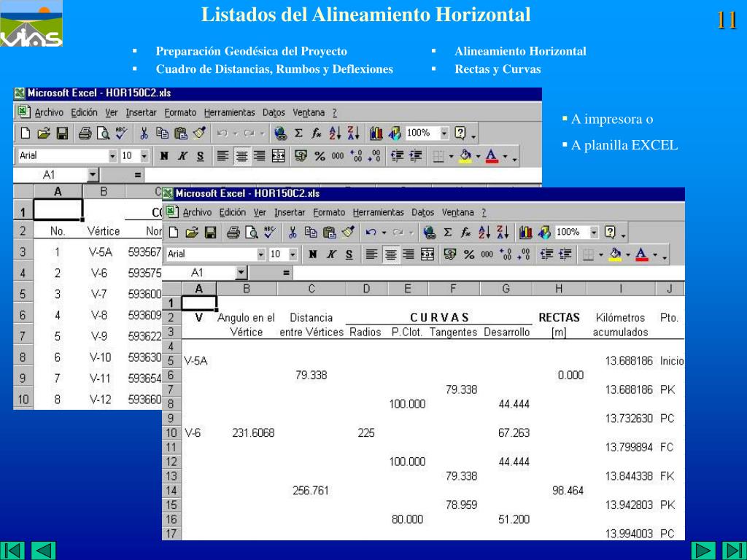Toggle Center alignment in back Excel window

point(241,156)
